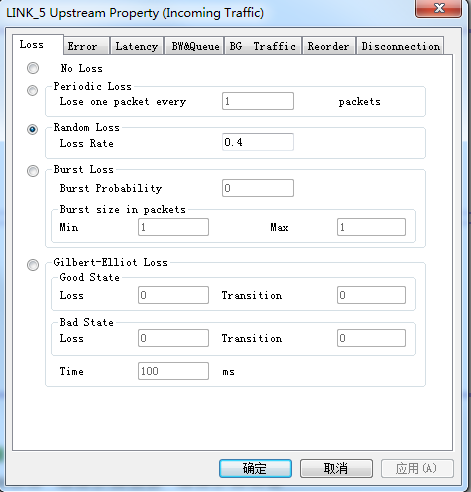Viewport: 471px width, 492px height.
Task: Confirm with the 确定 button
Action: click(x=255, y=468)
